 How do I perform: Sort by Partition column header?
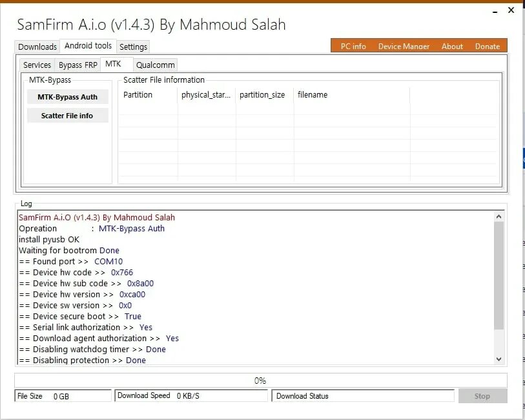148,95
